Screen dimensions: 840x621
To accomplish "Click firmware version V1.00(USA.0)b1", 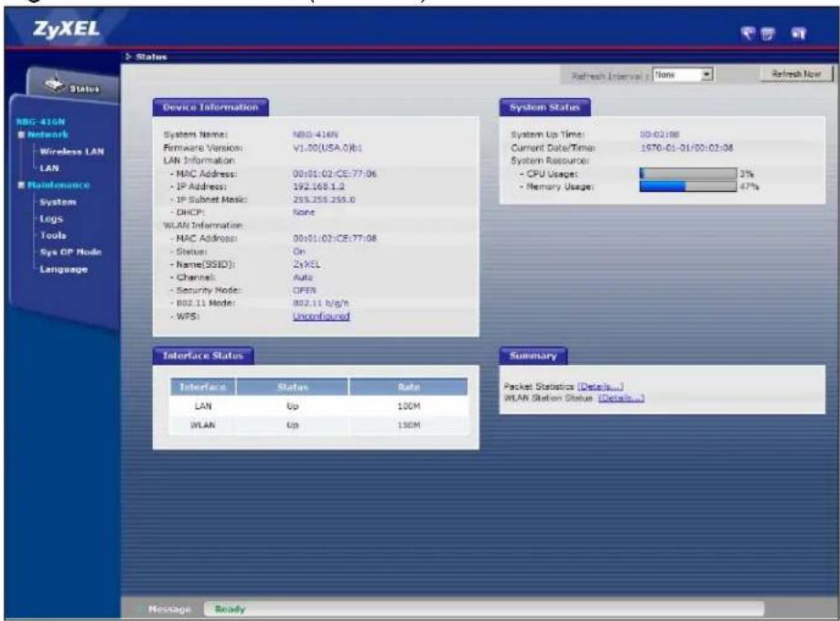I will (x=328, y=147).
